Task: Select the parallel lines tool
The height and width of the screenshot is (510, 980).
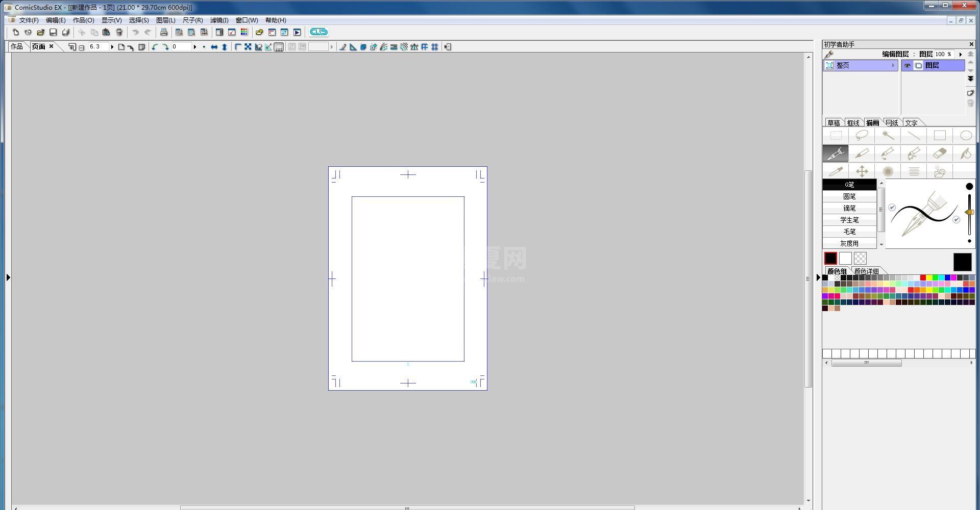Action: tap(914, 171)
